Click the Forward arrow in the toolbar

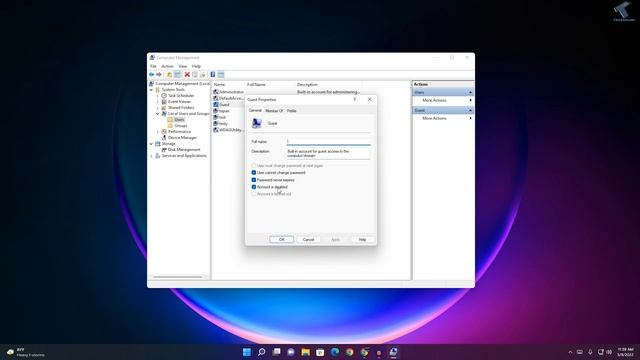tap(159, 75)
